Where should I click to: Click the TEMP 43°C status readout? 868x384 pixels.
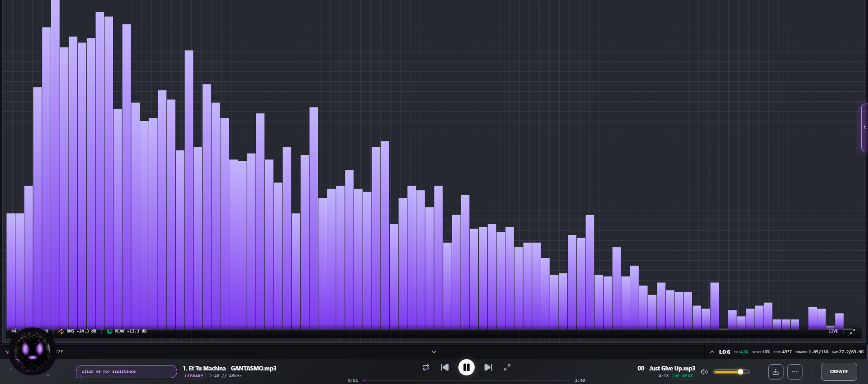click(783, 352)
